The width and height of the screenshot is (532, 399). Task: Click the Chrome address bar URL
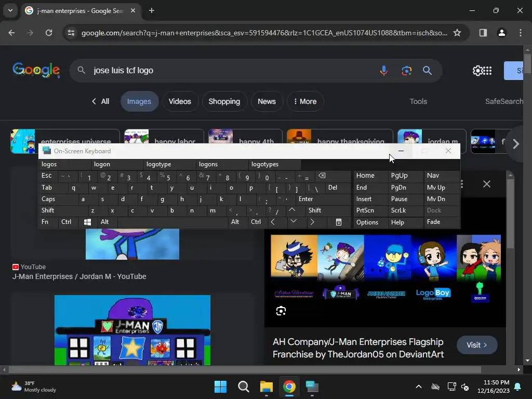(264, 33)
